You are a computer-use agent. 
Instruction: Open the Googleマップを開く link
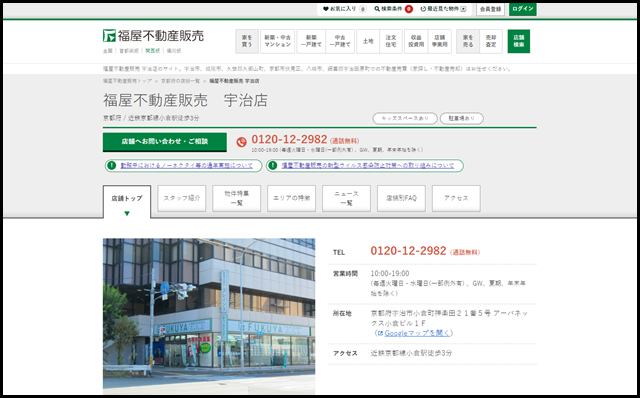coord(417,333)
